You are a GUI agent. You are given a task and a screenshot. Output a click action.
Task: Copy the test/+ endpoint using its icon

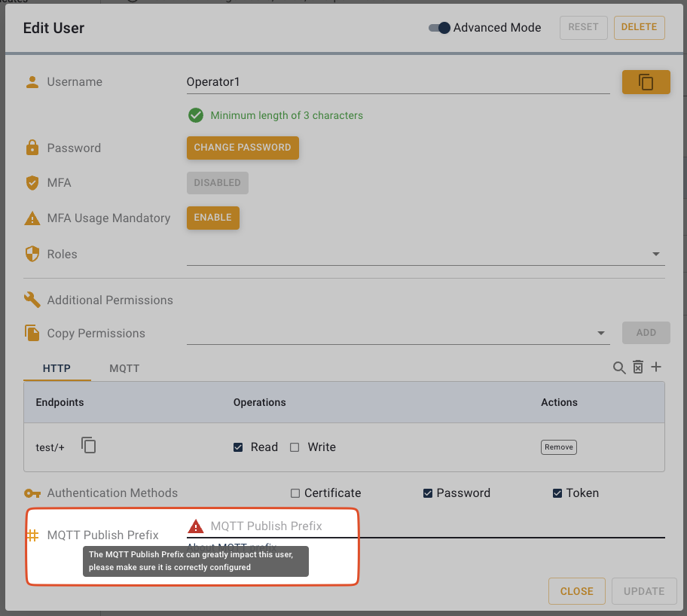pos(89,446)
